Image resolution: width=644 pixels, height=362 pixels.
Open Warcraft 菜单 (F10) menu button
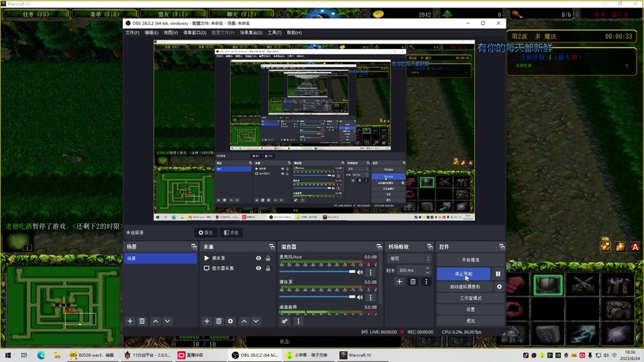click(x=105, y=14)
